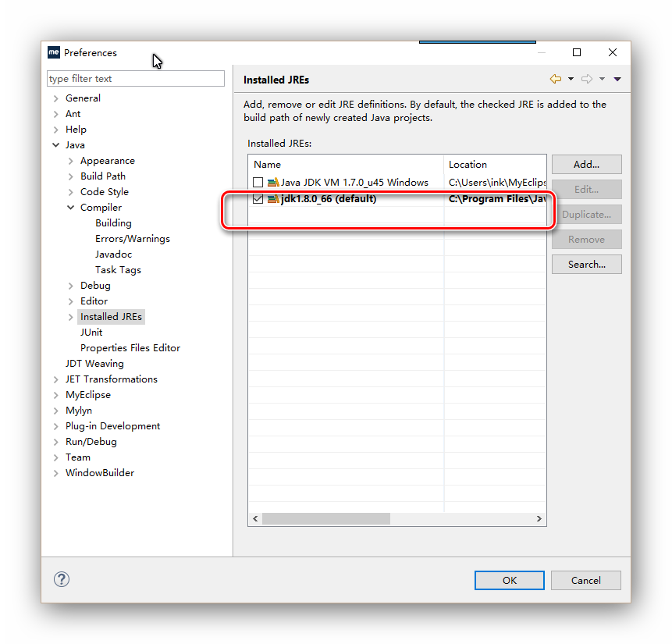The height and width of the screenshot is (644, 672).
Task: Expand the JET Transformations node
Action: click(55, 379)
